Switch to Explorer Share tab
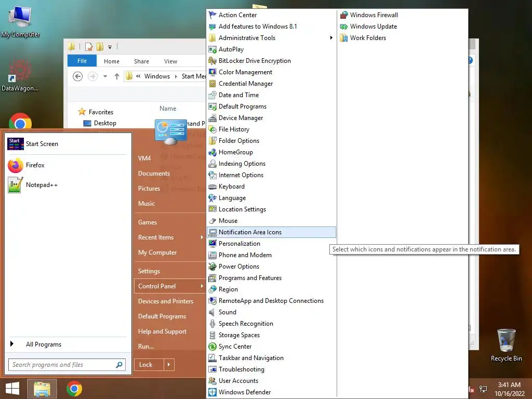532x399 pixels. (x=141, y=61)
